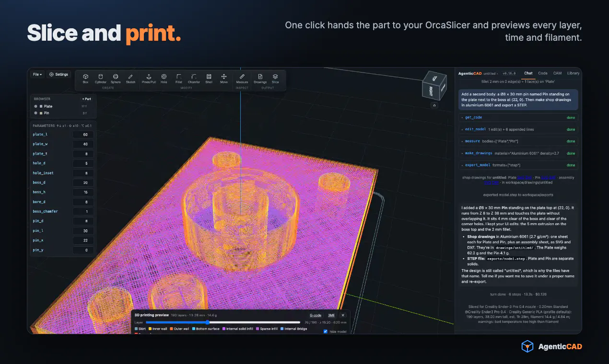Activate the Move tool
The height and width of the screenshot is (364, 609).
click(x=224, y=79)
